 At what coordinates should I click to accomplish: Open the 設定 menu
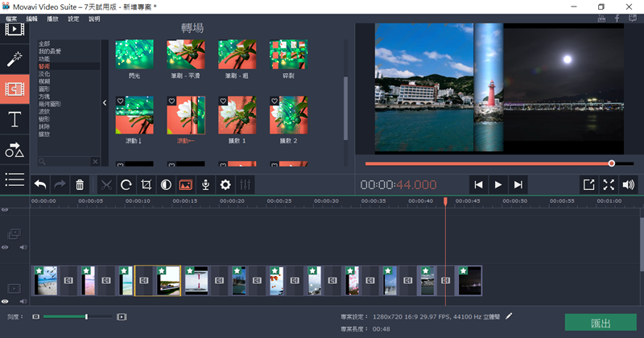pyautogui.click(x=73, y=18)
